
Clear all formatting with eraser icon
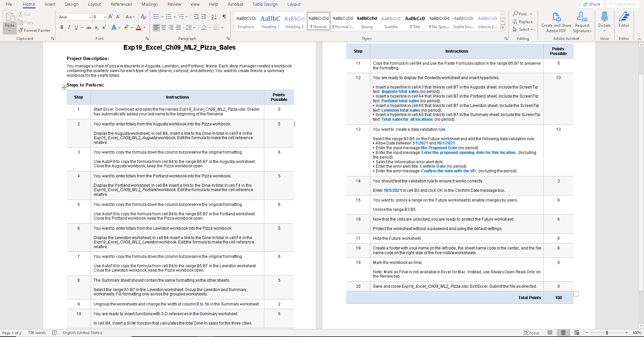point(144,17)
